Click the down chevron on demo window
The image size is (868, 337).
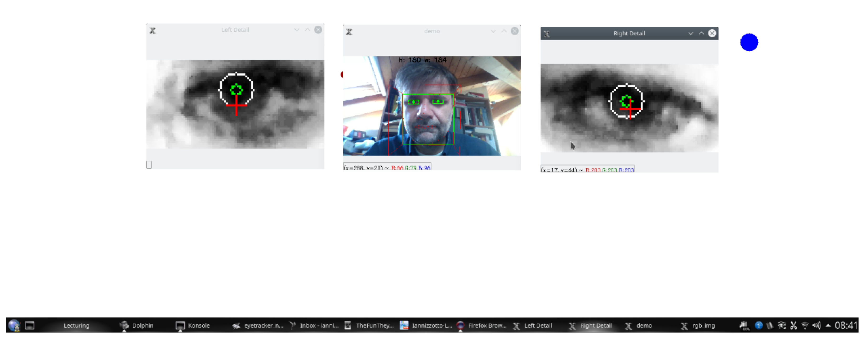click(x=493, y=31)
